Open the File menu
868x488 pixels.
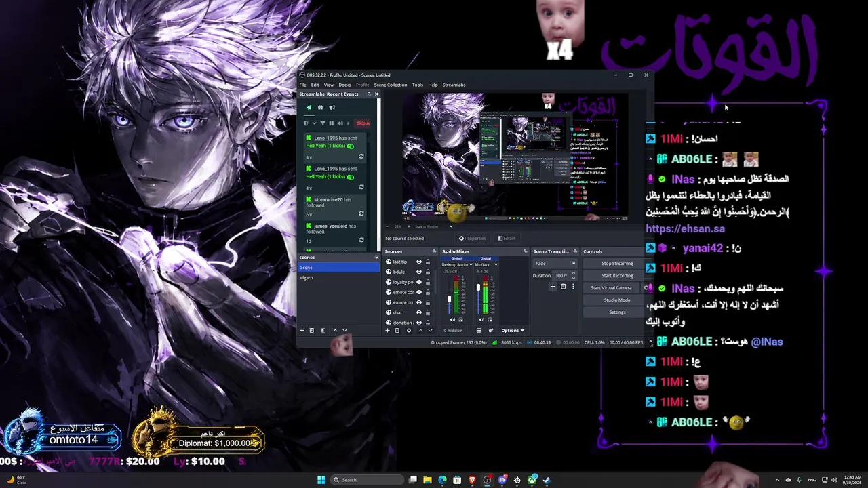click(302, 85)
